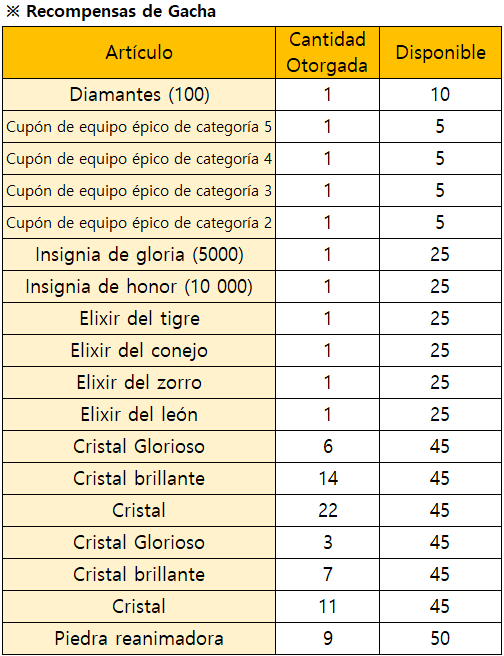This screenshot has width=504, height=656.
Task: Click Cupón de equipo épico de categoría 5
Action: (139, 126)
